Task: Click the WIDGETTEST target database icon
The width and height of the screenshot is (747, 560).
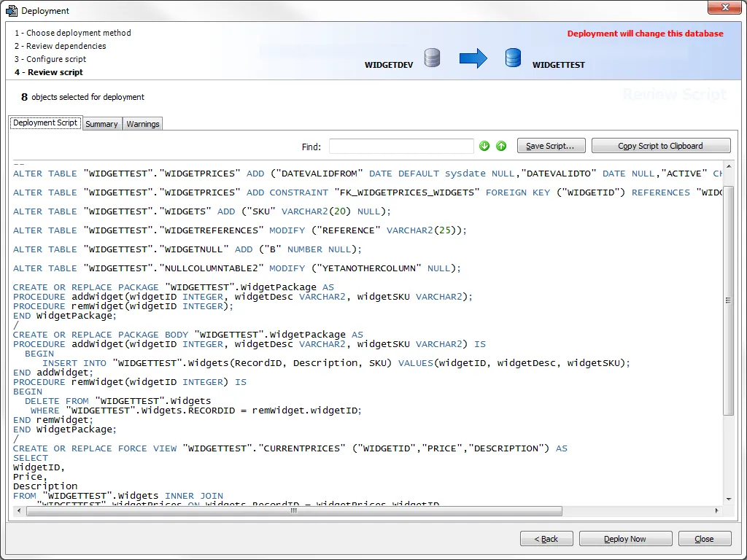Action: pos(513,58)
